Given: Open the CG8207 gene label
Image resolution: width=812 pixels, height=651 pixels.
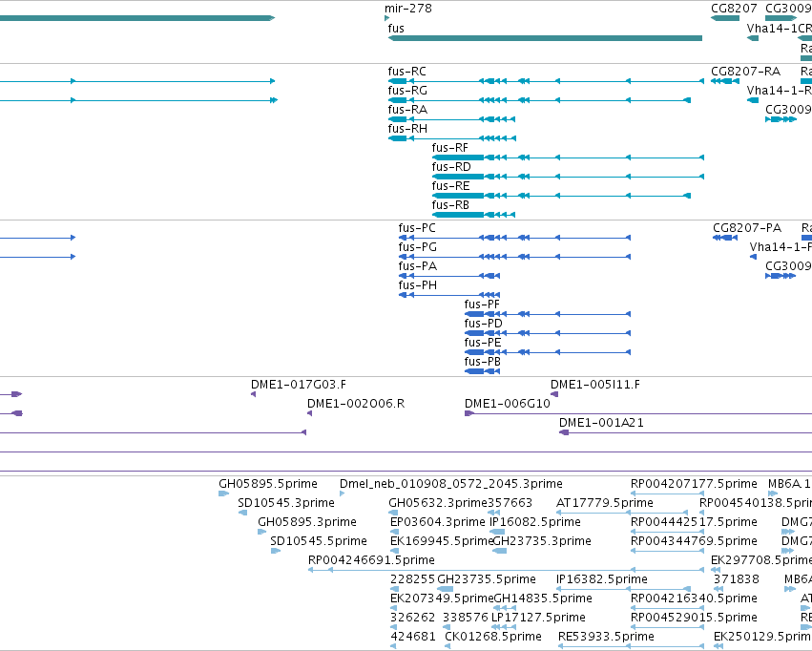Looking at the screenshot, I should tap(734, 9).
